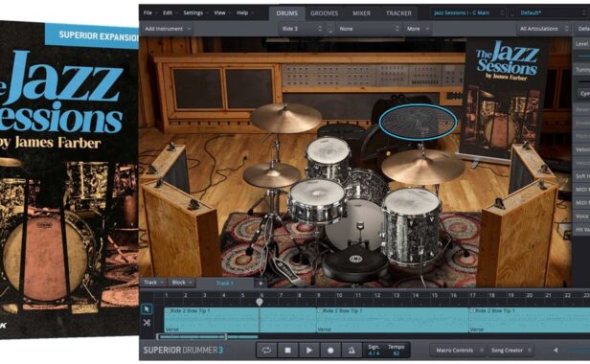Click the Song Creator small menu icon
This screenshot has height=364, width=590.
530,351
